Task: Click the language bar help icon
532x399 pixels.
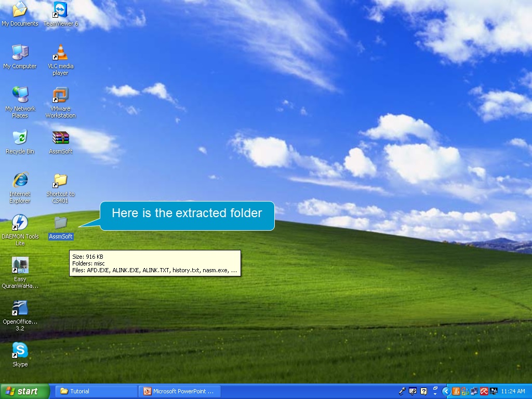Action: click(424, 391)
